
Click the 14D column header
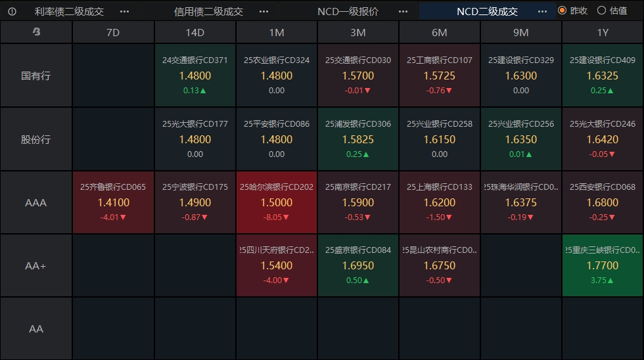[x=195, y=32]
